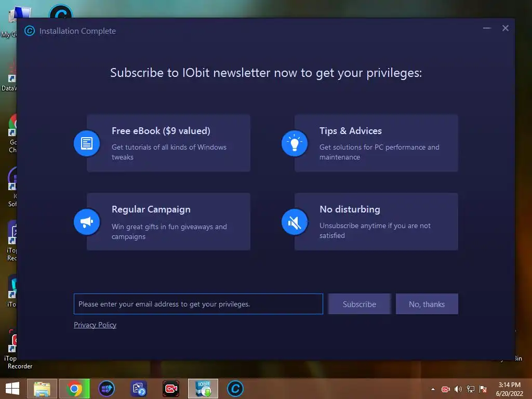This screenshot has width=532, height=399.
Task: Launch Google Chrome from the taskbar
Action: click(74, 389)
